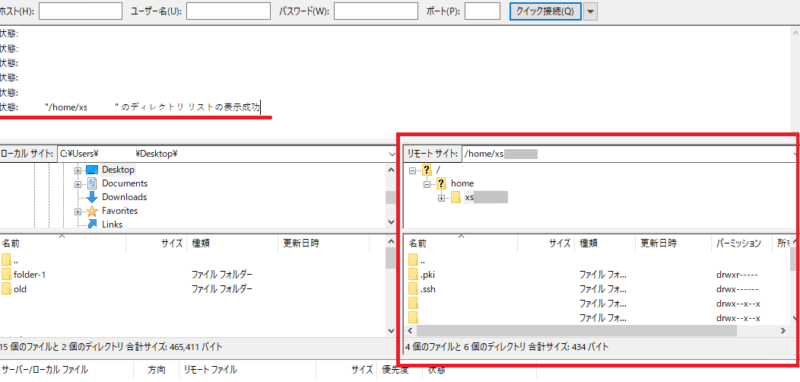Select Downloads in local tree
The height and width of the screenshot is (382, 800).
124,197
